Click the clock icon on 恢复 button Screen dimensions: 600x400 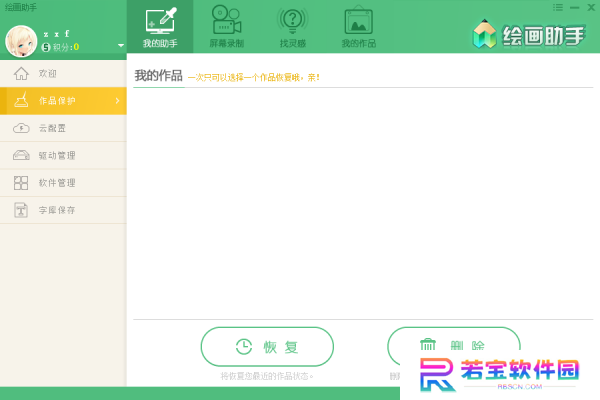[x=244, y=347]
